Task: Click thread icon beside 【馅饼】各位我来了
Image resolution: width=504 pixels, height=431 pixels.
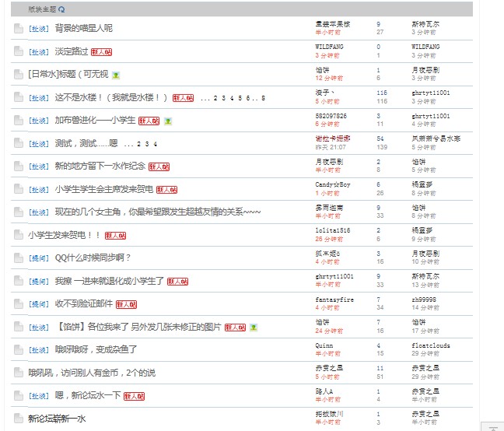Action: click(x=19, y=327)
